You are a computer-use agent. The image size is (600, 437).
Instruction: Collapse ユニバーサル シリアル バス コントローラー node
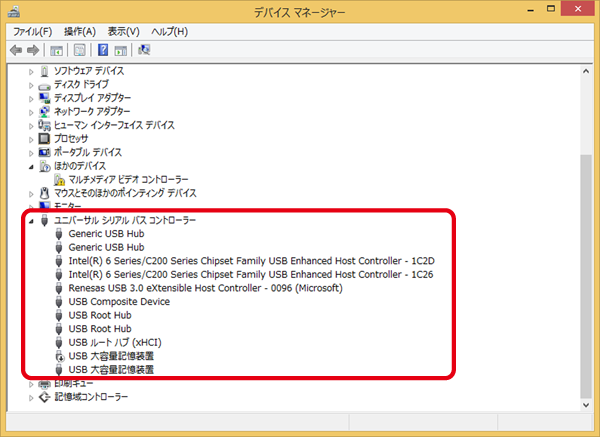pos(31,221)
